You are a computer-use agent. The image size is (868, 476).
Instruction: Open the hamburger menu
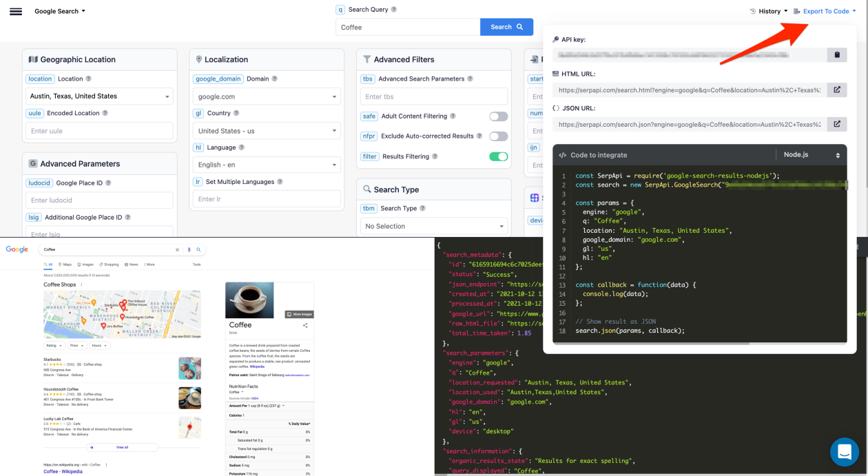(15, 12)
